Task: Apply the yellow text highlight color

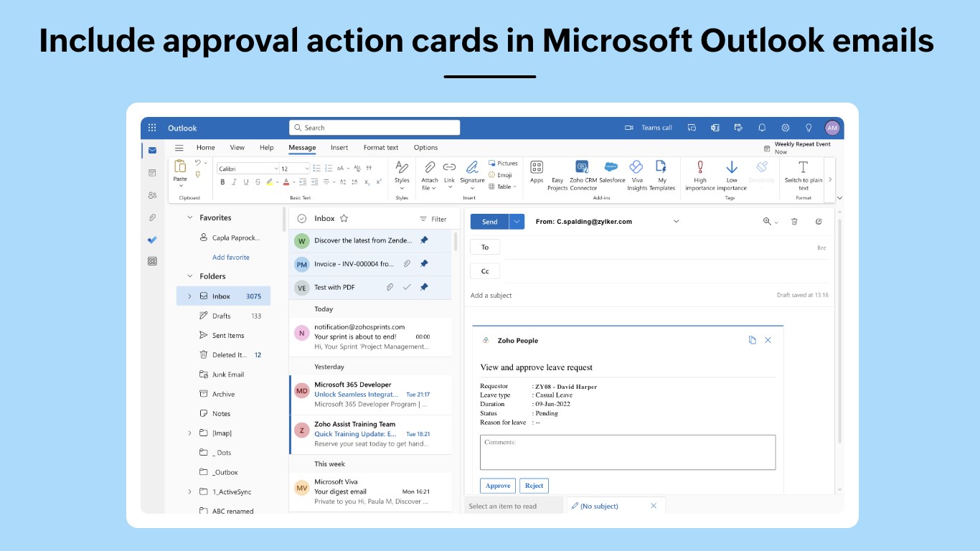Action: click(270, 182)
